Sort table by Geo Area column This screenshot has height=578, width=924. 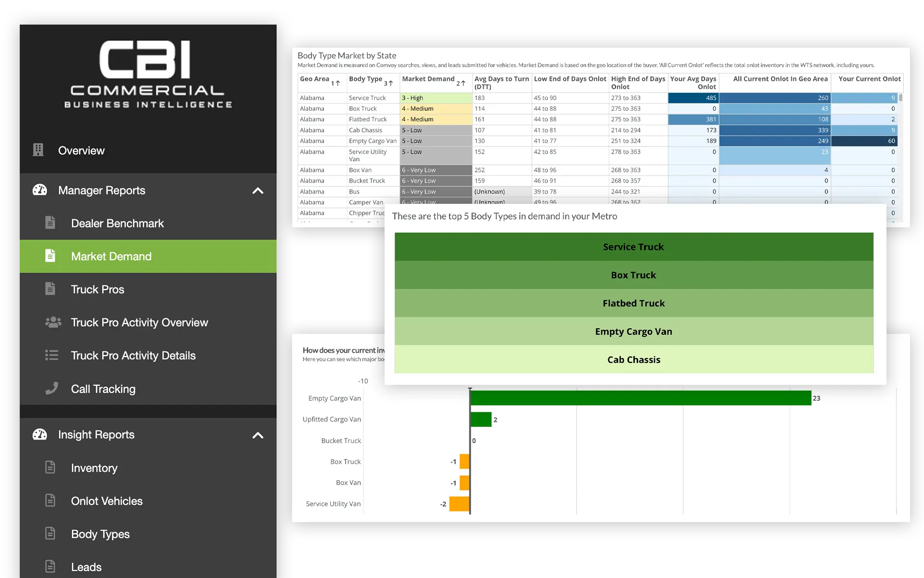pos(315,79)
